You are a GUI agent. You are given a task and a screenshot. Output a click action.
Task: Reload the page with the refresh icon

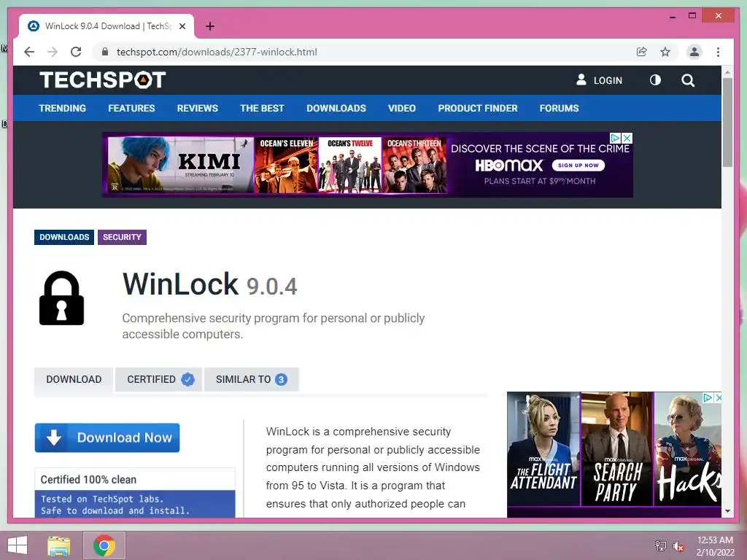coord(76,52)
